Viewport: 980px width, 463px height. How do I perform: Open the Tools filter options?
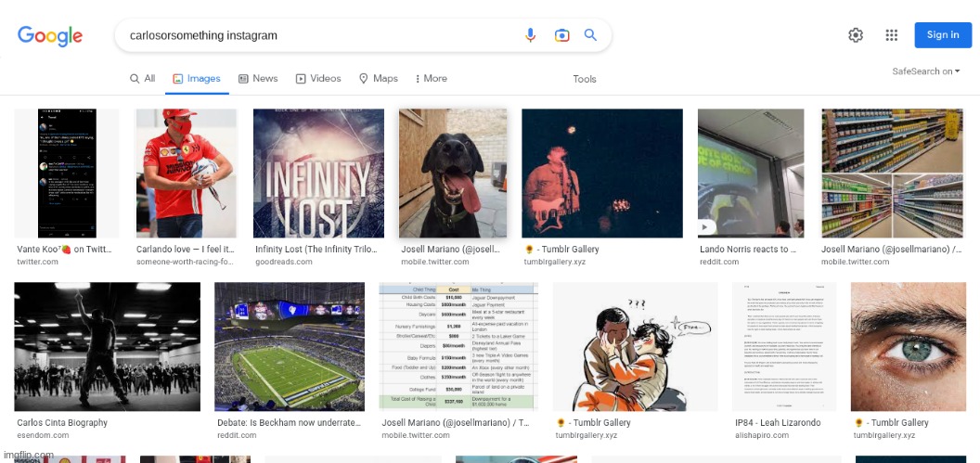coord(585,79)
